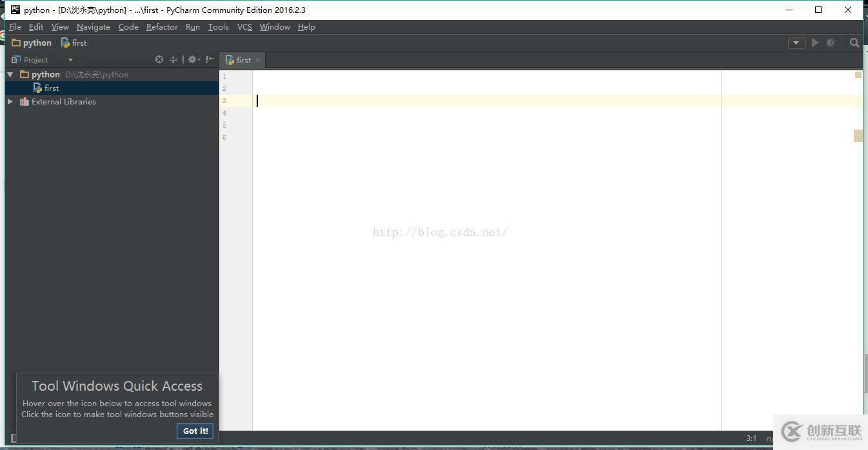Dismiss tooltip with Got it! button

[195, 431]
